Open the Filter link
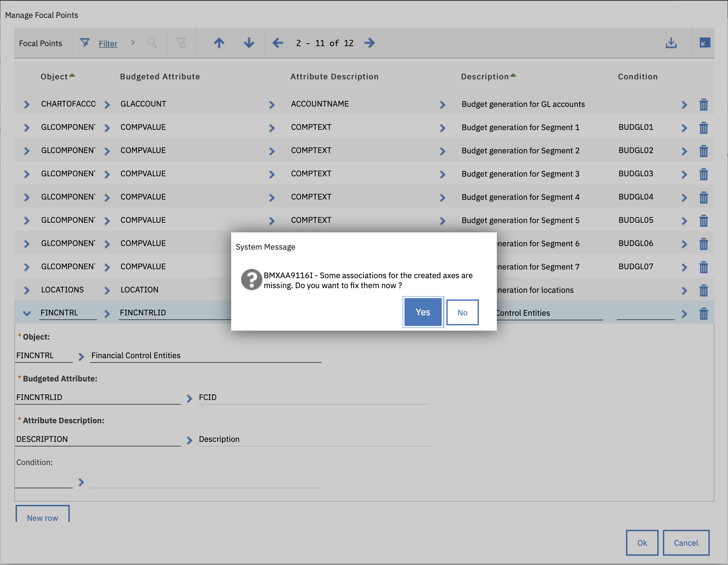 point(108,43)
